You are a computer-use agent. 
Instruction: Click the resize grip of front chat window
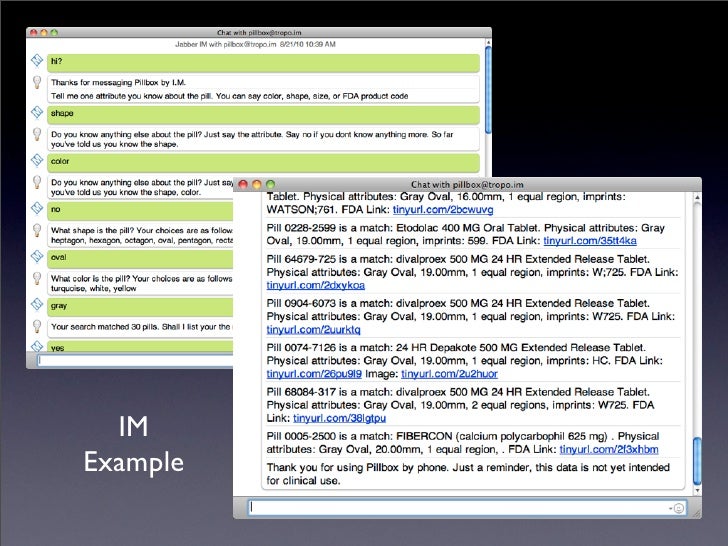point(696,514)
